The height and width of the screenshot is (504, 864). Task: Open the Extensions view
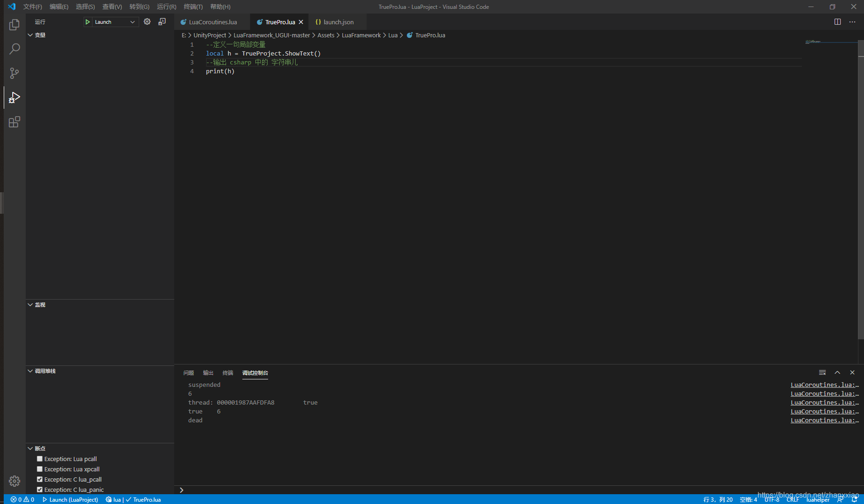pyautogui.click(x=14, y=122)
